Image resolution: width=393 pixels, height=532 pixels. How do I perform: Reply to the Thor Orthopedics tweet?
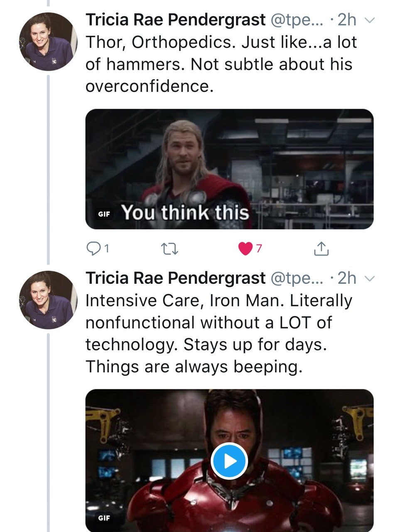[x=92, y=249]
